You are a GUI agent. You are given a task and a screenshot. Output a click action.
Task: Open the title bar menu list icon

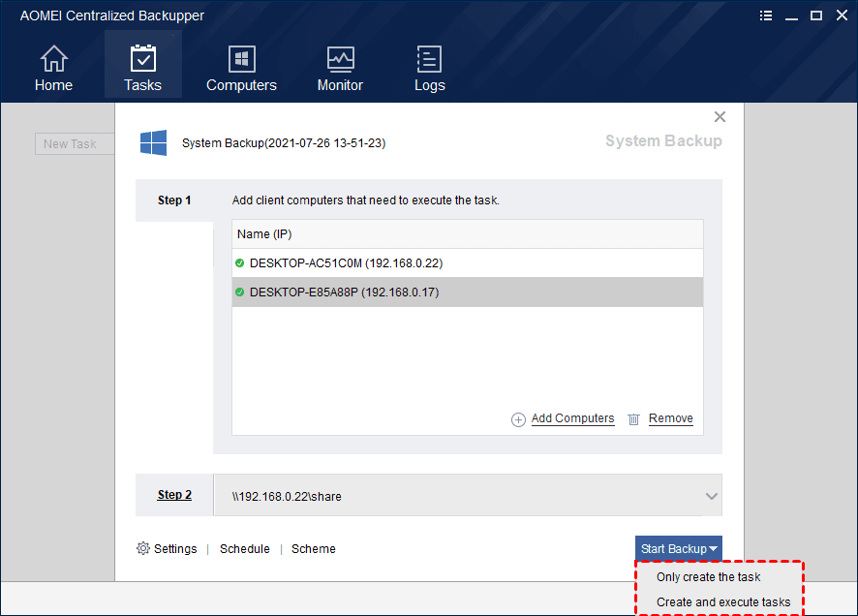pos(766,15)
